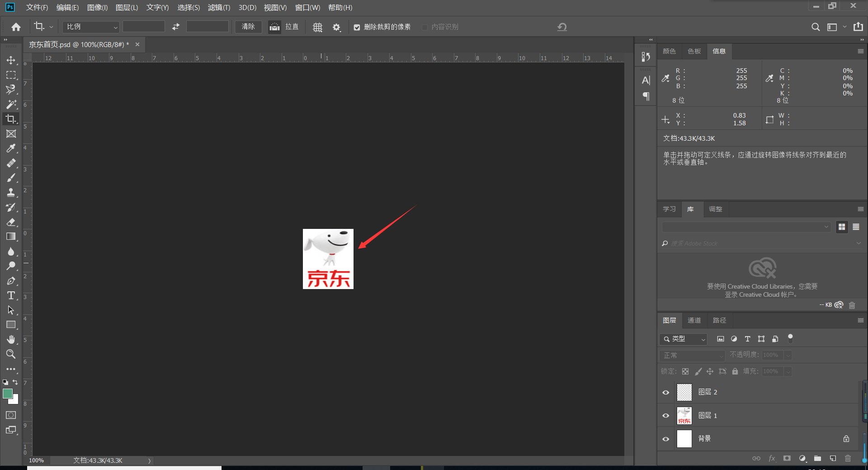This screenshot has height=470, width=868.
Task: Toggle visibility of 背景 layer
Action: [666, 439]
